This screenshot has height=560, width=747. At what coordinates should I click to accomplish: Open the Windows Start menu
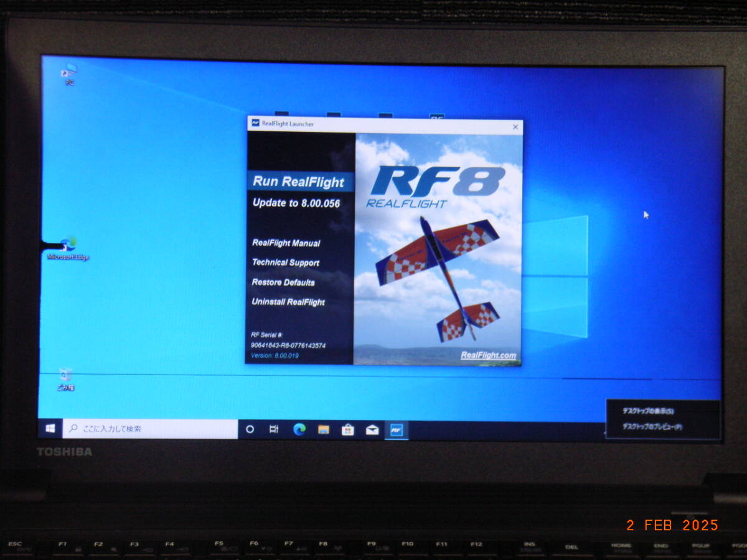coord(50,428)
